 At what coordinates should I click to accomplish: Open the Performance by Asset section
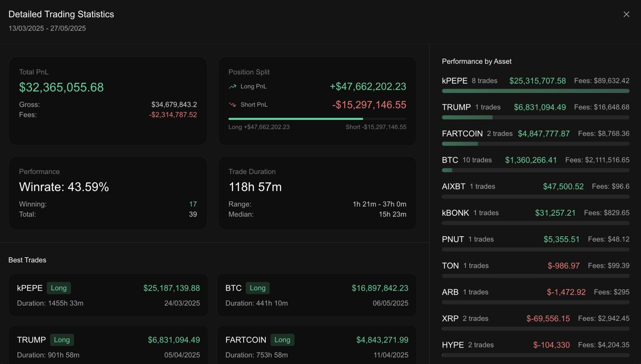point(477,61)
